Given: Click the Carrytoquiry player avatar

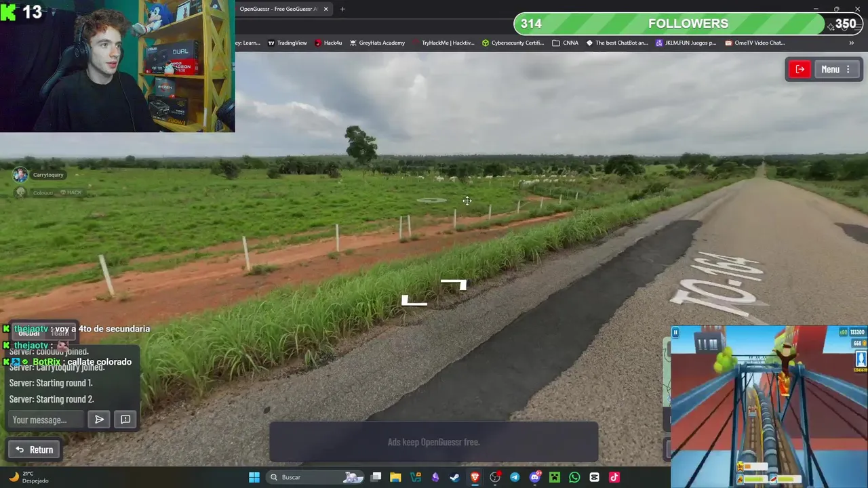Looking at the screenshot, I should tap(20, 175).
